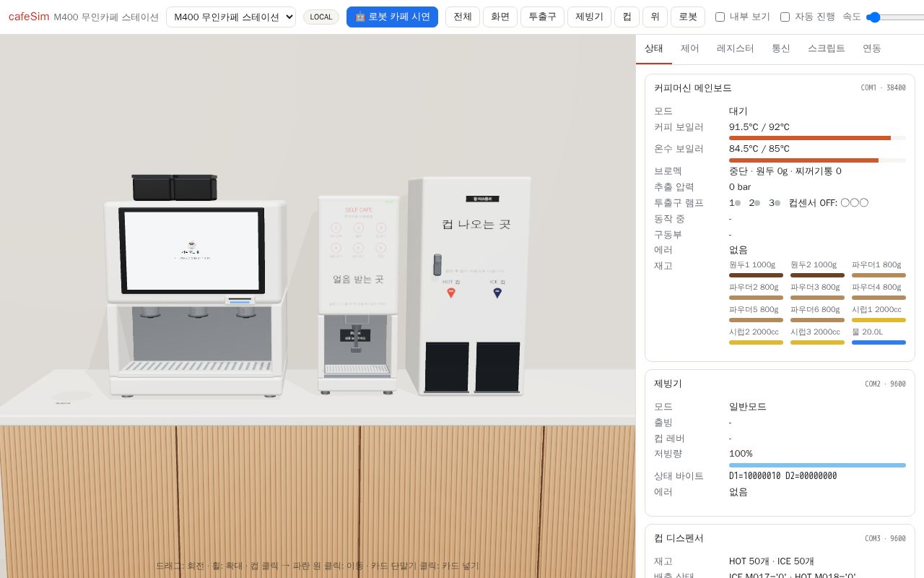Click the ice dispenser PUSH lever
Screen dimensions: 924x578
click(x=355, y=337)
